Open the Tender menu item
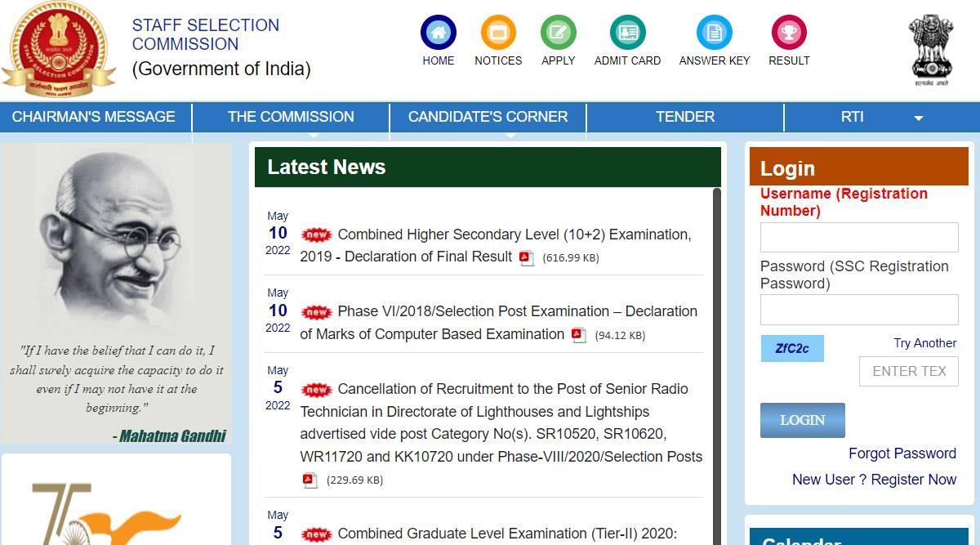Image resolution: width=980 pixels, height=545 pixels. pyautogui.click(x=684, y=117)
